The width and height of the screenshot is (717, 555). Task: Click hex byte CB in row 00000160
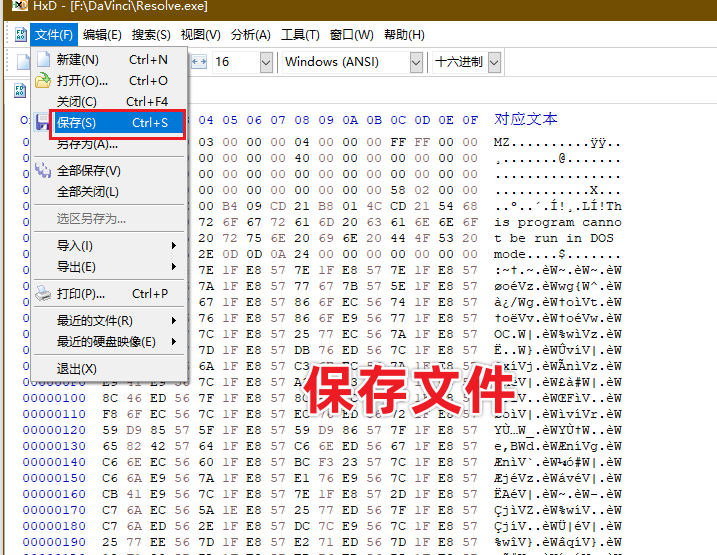[110, 494]
